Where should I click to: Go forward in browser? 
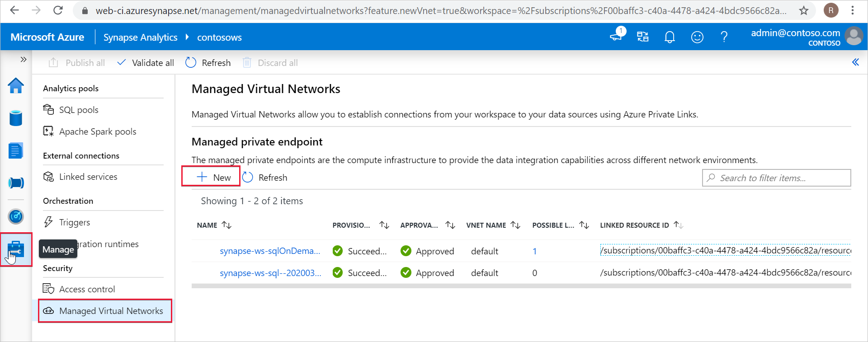click(36, 10)
